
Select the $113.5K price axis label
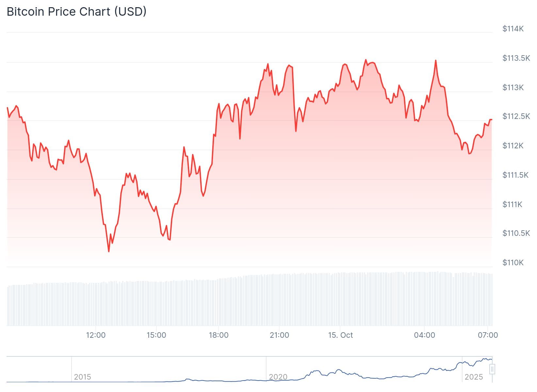point(516,58)
